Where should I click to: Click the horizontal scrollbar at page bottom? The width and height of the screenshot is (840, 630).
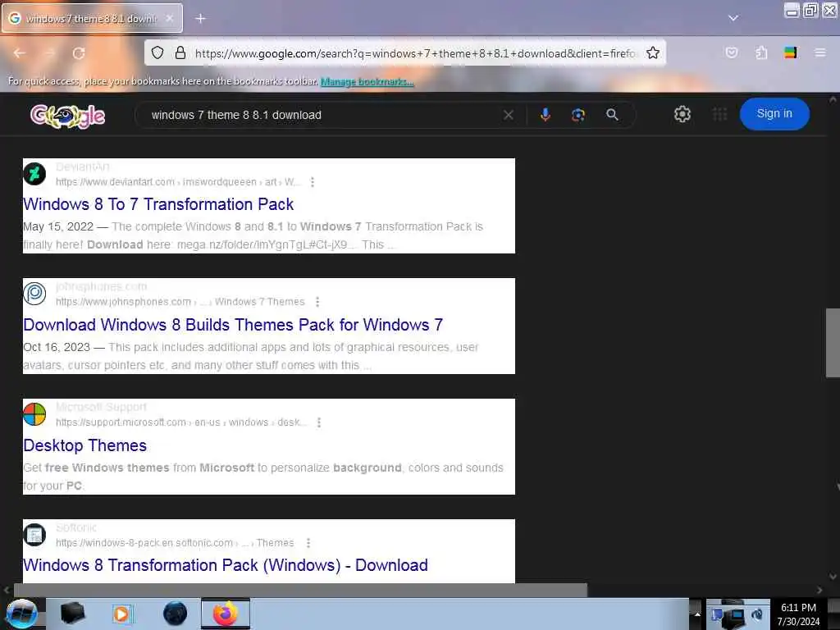point(300,590)
